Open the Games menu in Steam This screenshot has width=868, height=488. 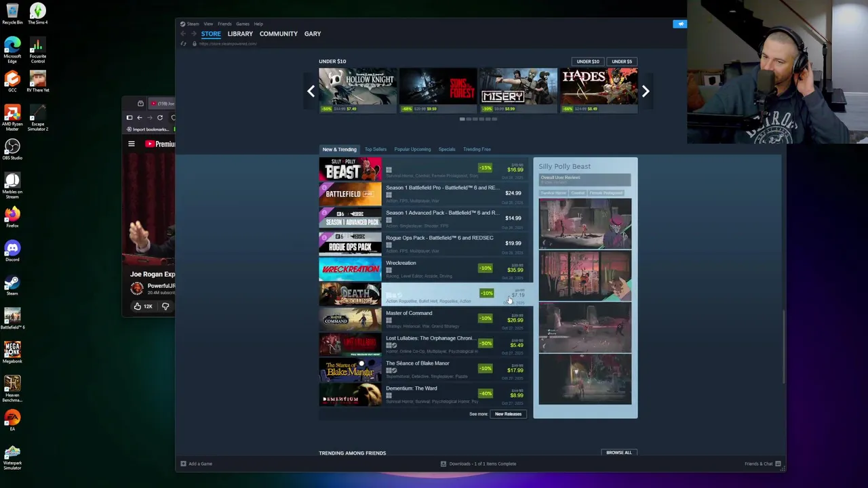click(242, 24)
